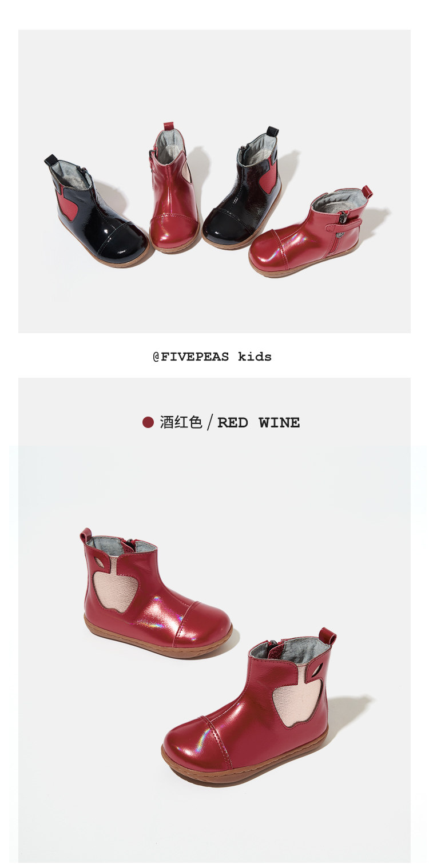Select the RED WINE label text
The height and width of the screenshot is (868, 429).
(x=259, y=423)
